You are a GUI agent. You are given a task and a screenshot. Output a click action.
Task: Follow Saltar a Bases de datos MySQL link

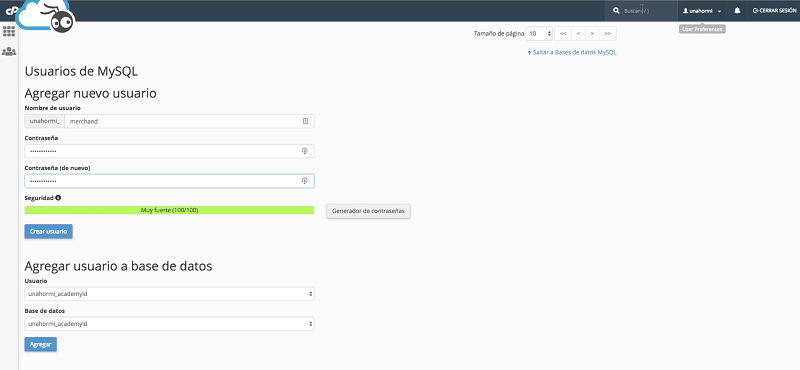coord(572,52)
